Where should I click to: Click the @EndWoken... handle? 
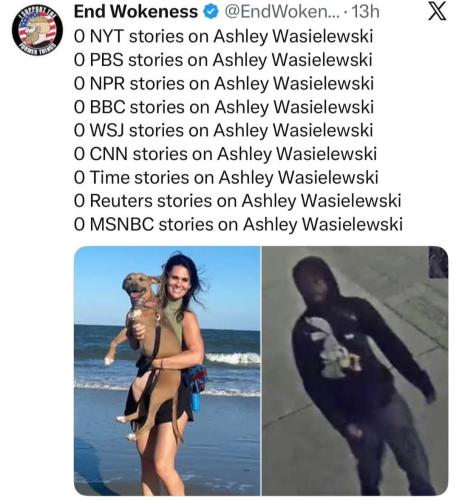coord(282,12)
